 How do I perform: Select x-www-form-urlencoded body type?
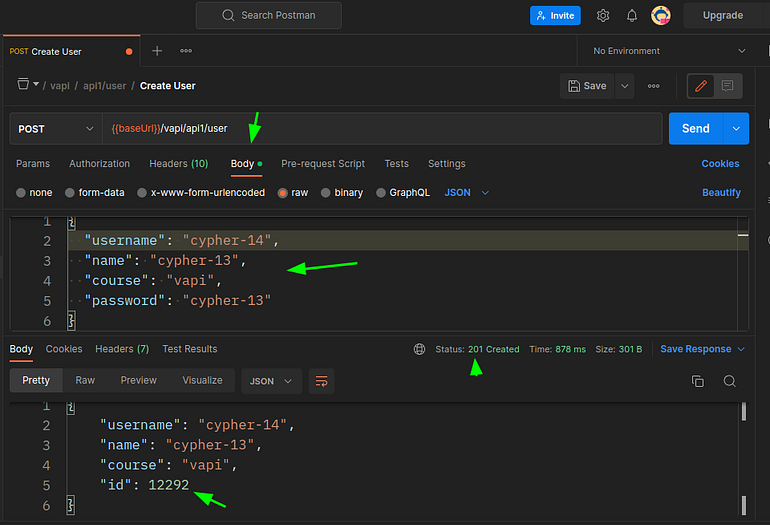coord(201,193)
